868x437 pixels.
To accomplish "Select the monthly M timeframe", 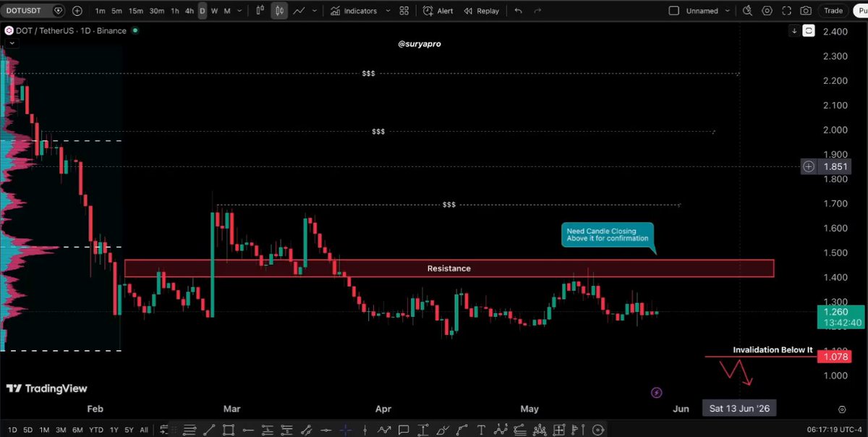I will (x=227, y=11).
